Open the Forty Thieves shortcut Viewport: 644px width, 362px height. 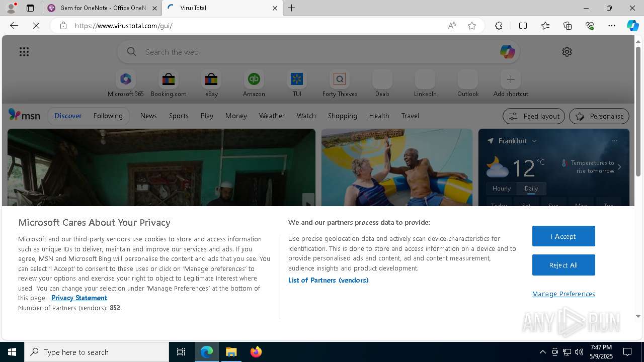340,83
